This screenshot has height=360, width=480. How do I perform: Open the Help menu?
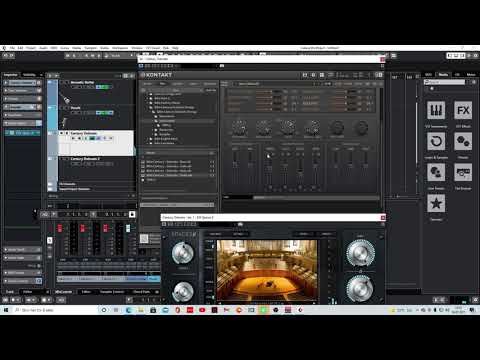pyautogui.click(x=175, y=48)
